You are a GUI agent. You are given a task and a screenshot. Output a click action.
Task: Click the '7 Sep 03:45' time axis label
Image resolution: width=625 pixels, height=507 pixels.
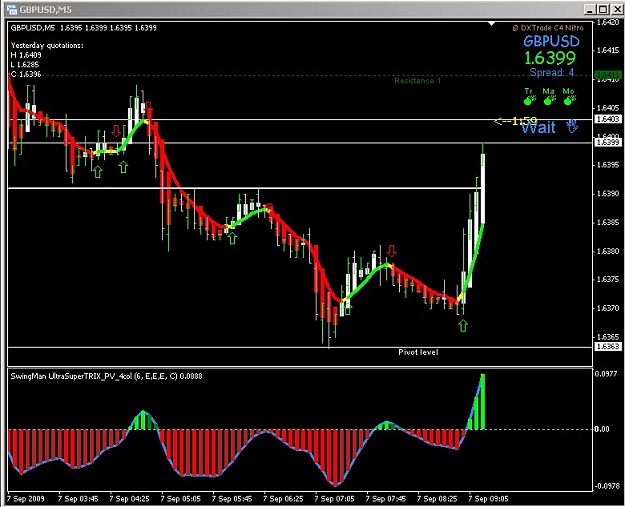78,499
